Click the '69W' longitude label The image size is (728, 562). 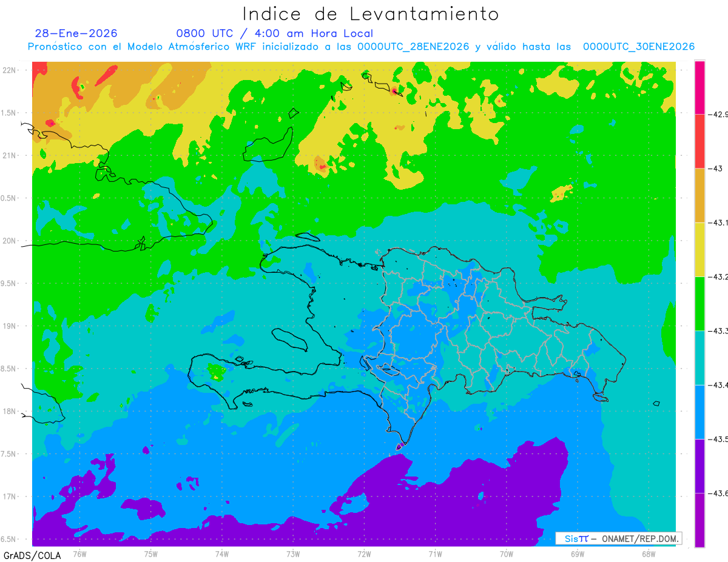[578, 554]
